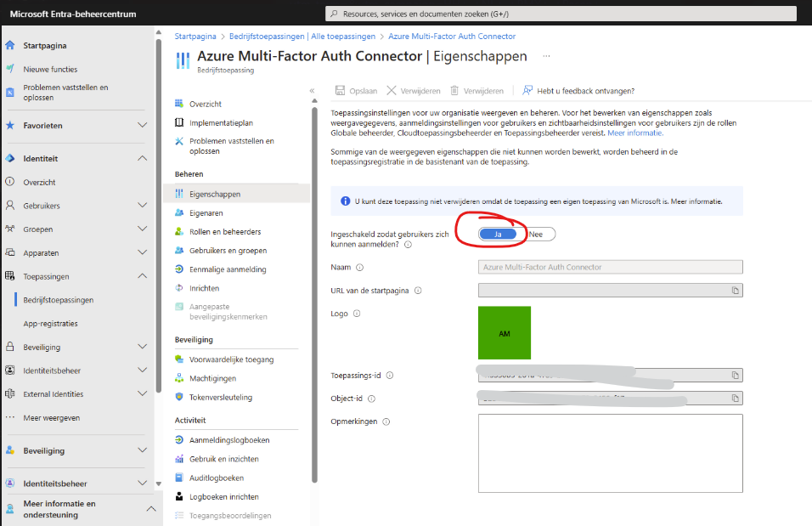Open the more options ellipsis by title
Image resolution: width=812 pixels, height=526 pixels.
(546, 56)
